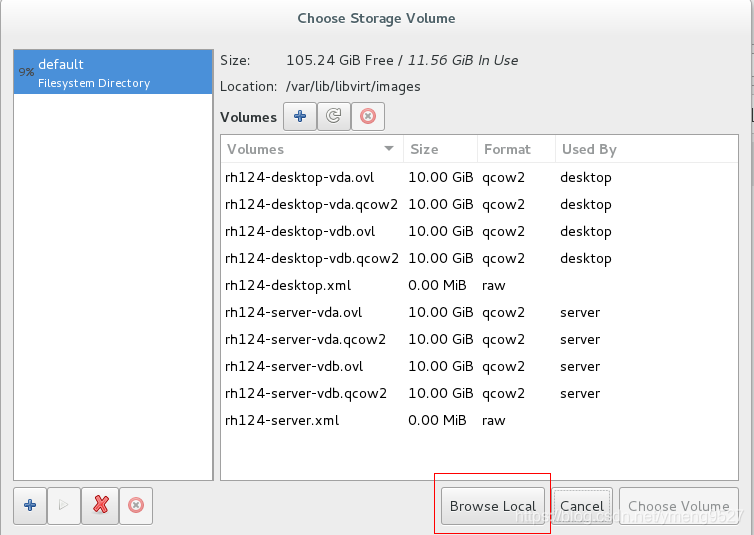754x535 pixels.
Task: Sort by the Volumes column header
Action: point(312,149)
